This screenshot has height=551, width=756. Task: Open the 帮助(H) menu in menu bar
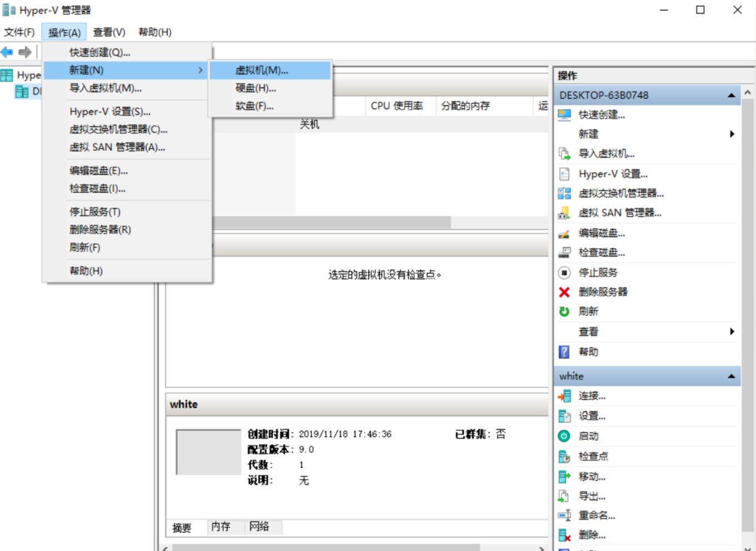tap(155, 32)
